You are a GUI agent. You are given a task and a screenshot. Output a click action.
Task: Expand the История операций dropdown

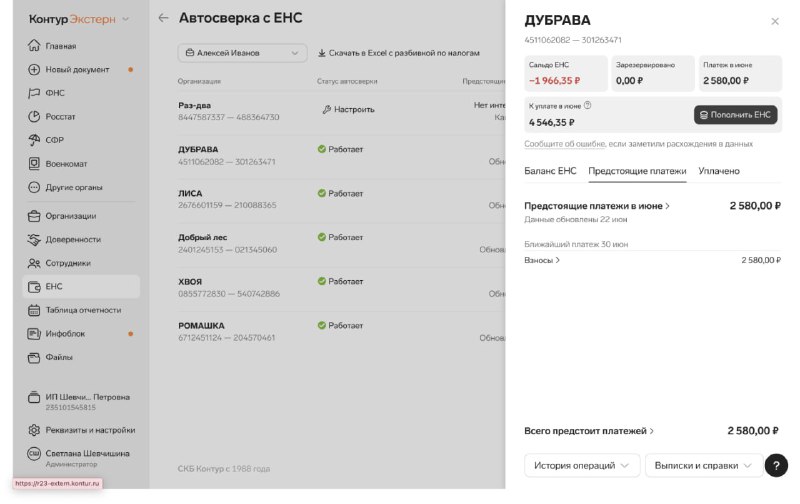(x=582, y=465)
